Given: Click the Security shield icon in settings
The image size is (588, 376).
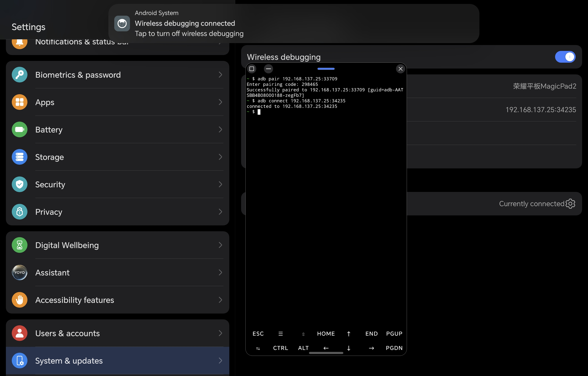Looking at the screenshot, I should coord(19,184).
